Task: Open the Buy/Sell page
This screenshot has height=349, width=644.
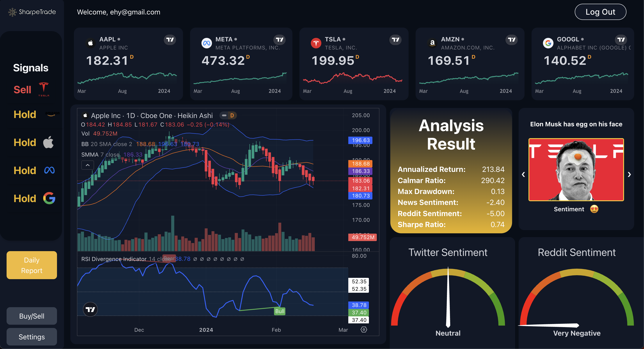Action: [32, 316]
